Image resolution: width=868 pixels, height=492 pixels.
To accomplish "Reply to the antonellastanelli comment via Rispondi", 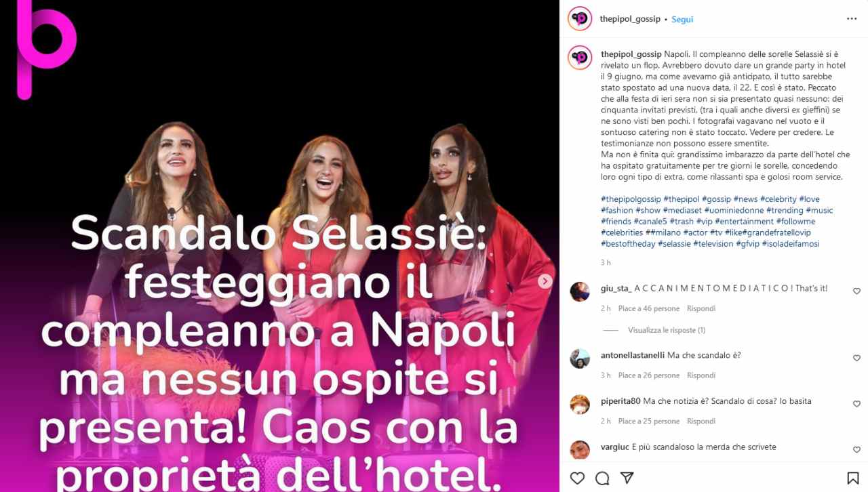I will [x=701, y=375].
